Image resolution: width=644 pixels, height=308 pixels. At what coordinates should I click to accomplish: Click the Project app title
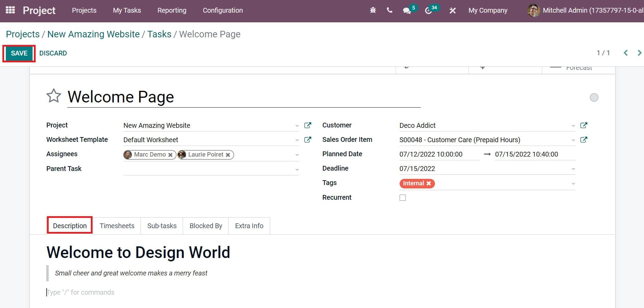point(39,11)
